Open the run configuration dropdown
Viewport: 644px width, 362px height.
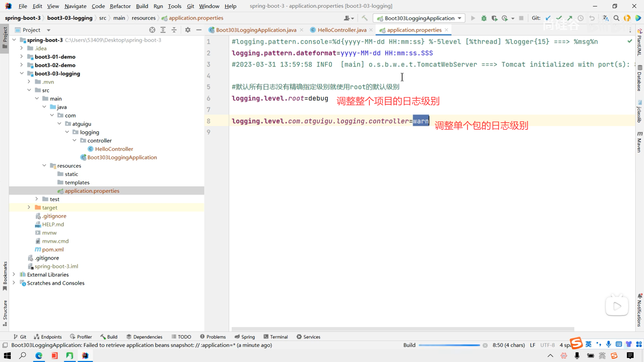coord(419,18)
